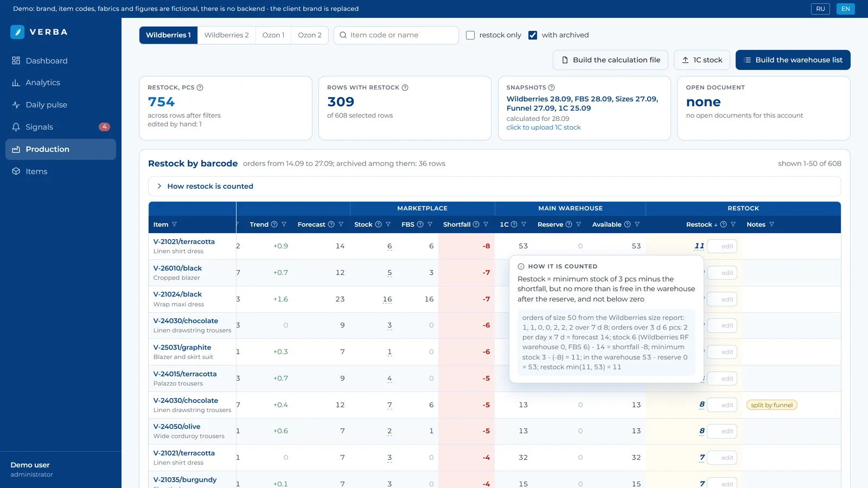868x488 pixels.
Task: Open the Trend column filter
Action: [x=284, y=224]
